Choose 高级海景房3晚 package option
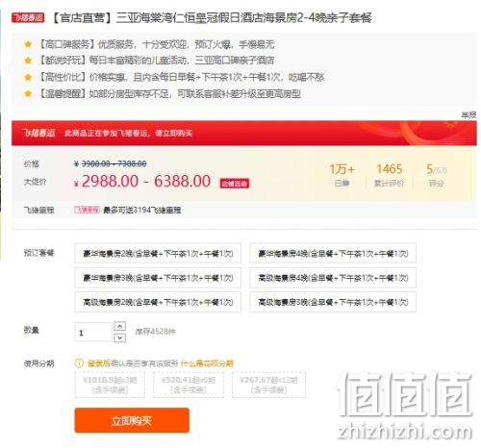Image resolution: width=481 pixels, height=448 pixels. pos(333,302)
